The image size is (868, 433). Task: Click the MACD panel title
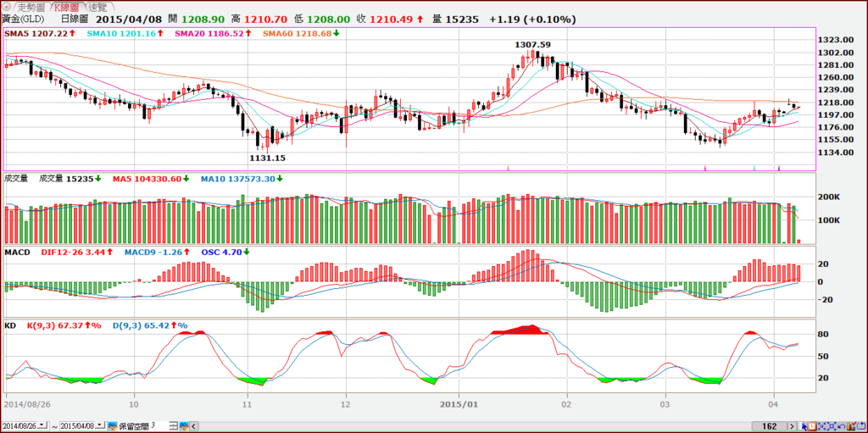pyautogui.click(x=17, y=252)
